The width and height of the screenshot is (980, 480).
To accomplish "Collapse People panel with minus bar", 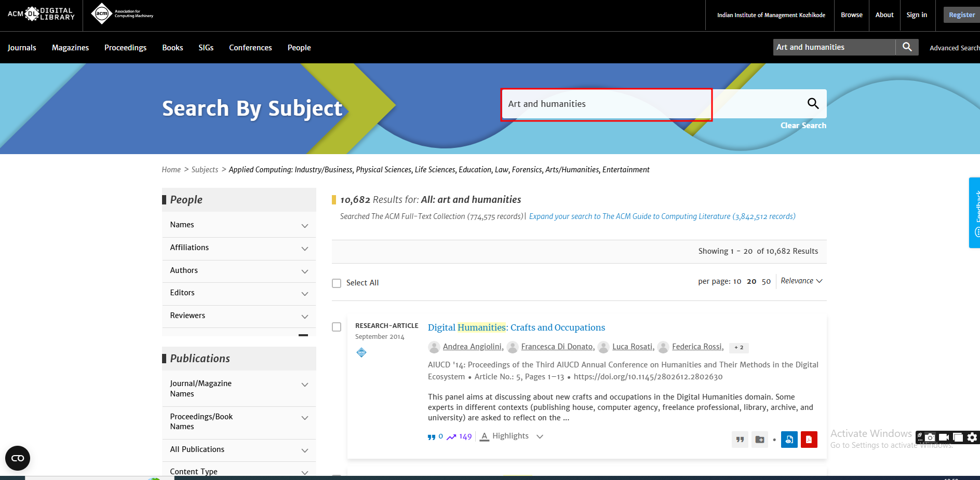I will pyautogui.click(x=303, y=335).
